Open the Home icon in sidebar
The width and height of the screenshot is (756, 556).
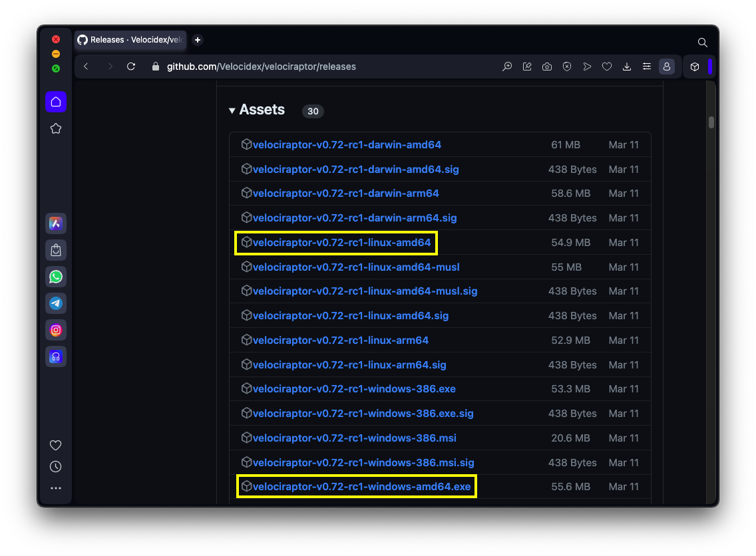[x=56, y=102]
